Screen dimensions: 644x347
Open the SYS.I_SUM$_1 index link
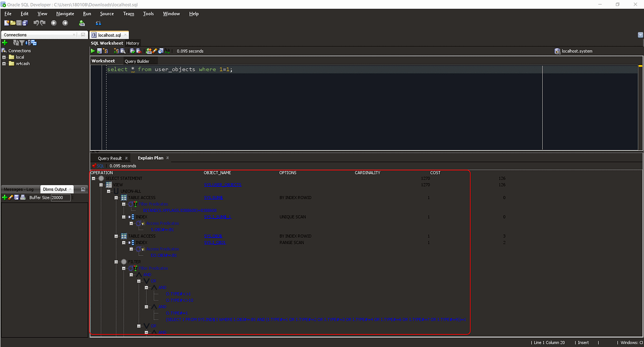217,216
